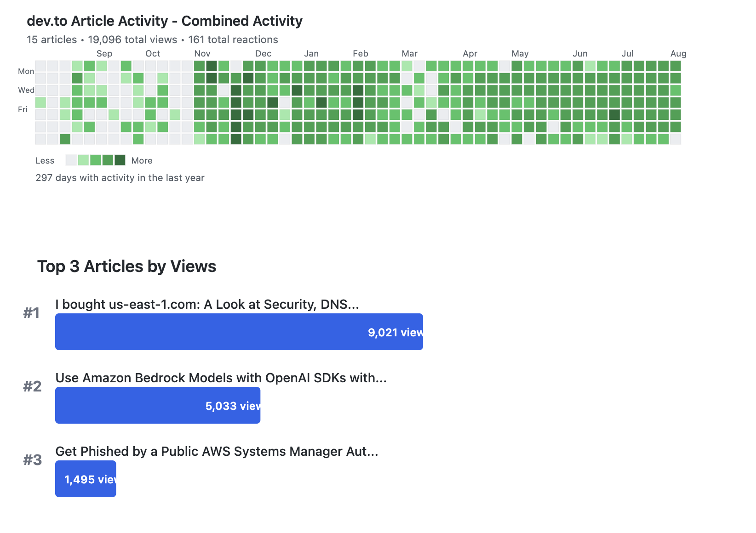Click the 'Top 3 Articles by Views' heading
The image size is (756, 533).
pyautogui.click(x=127, y=266)
